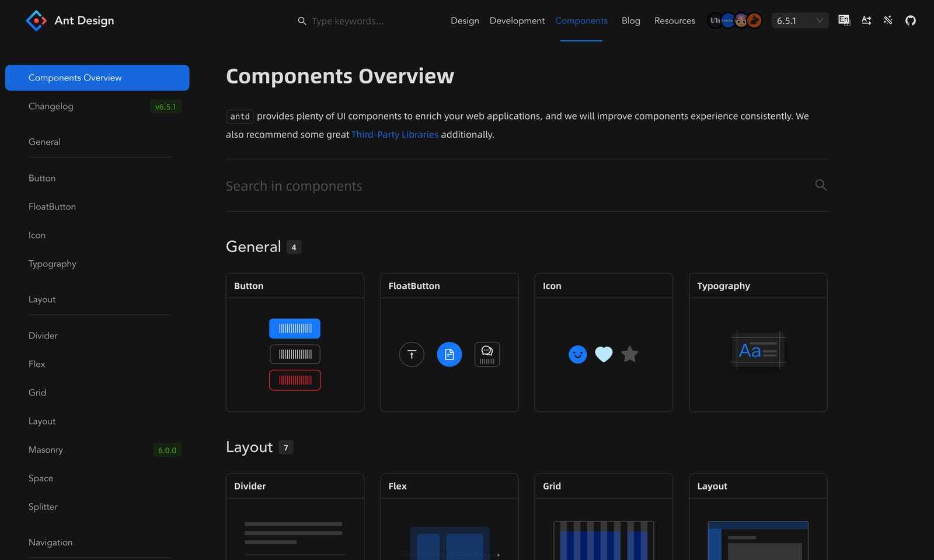934x560 pixels.
Task: Click the 'antd' code tag
Action: click(240, 116)
